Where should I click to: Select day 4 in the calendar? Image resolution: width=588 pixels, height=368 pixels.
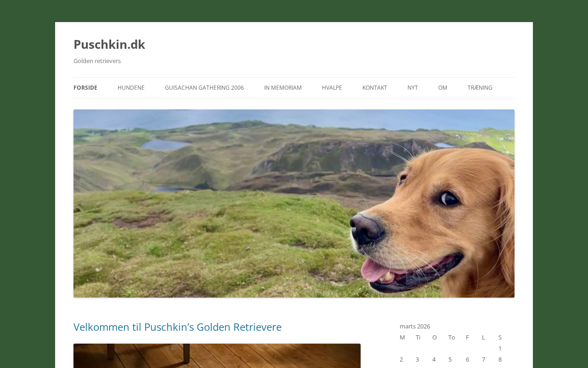[434, 359]
